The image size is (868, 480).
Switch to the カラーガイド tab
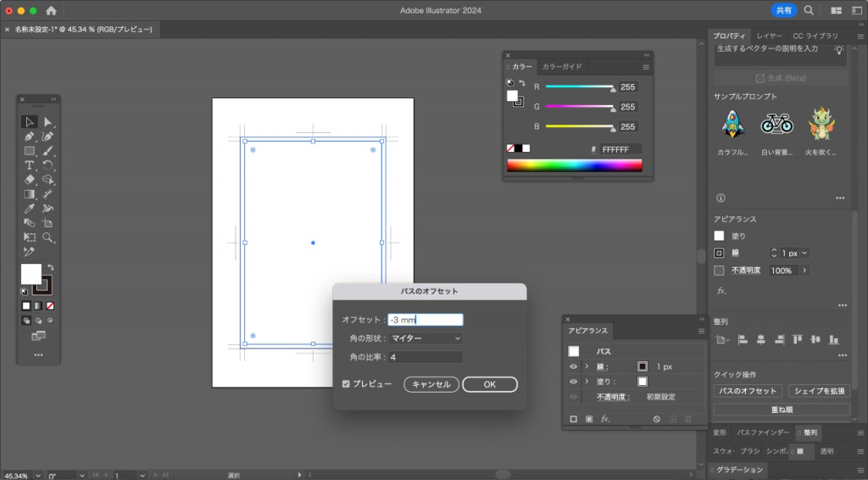562,66
